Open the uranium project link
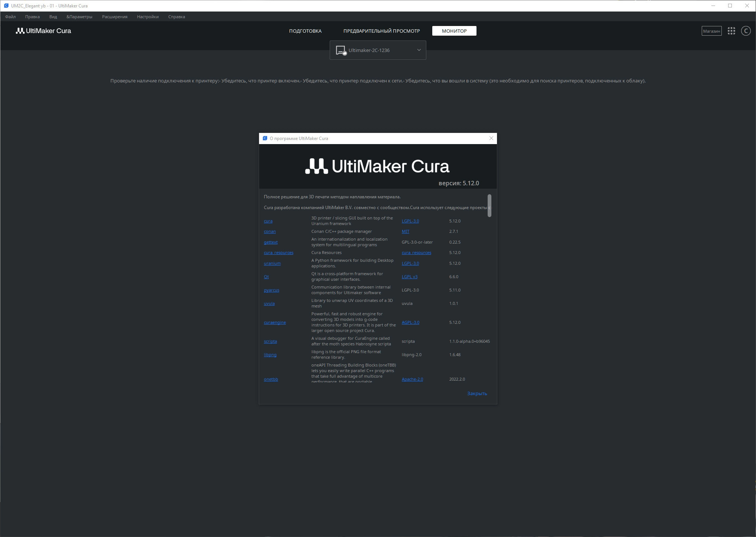Screen dimensions: 756x537 click(x=272, y=263)
